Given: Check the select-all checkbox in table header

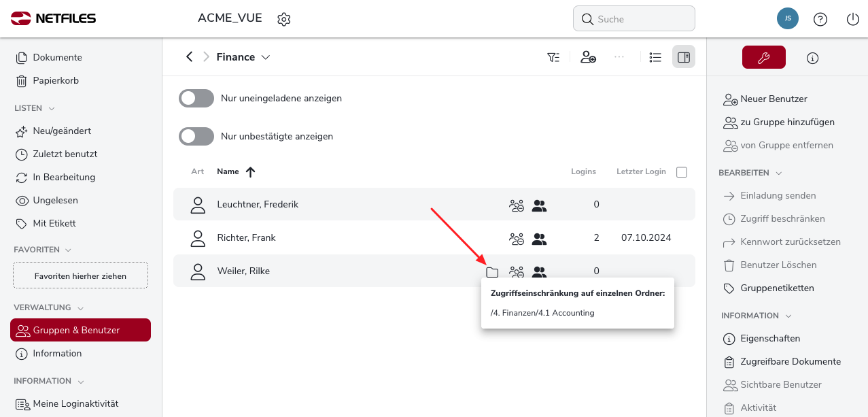Looking at the screenshot, I should coord(682,172).
